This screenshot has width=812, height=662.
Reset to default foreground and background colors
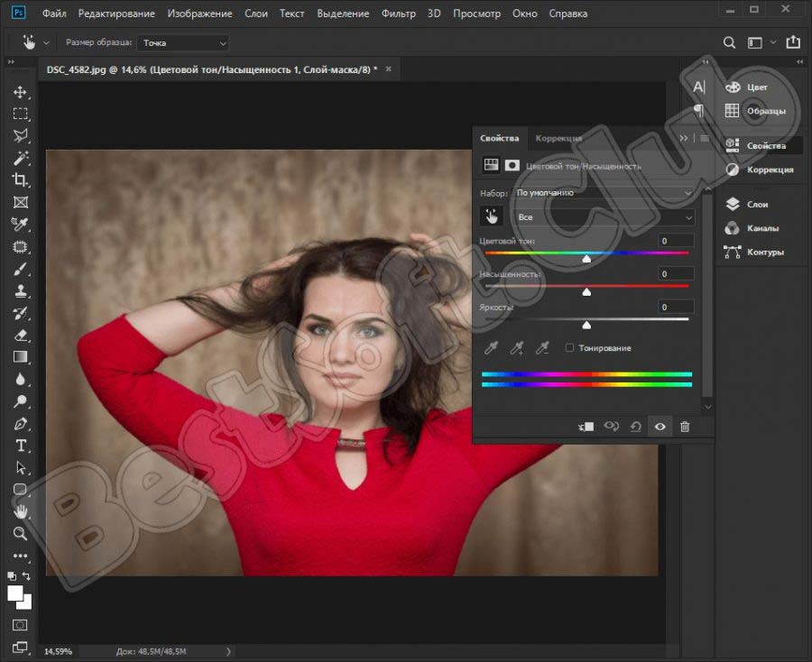12,575
